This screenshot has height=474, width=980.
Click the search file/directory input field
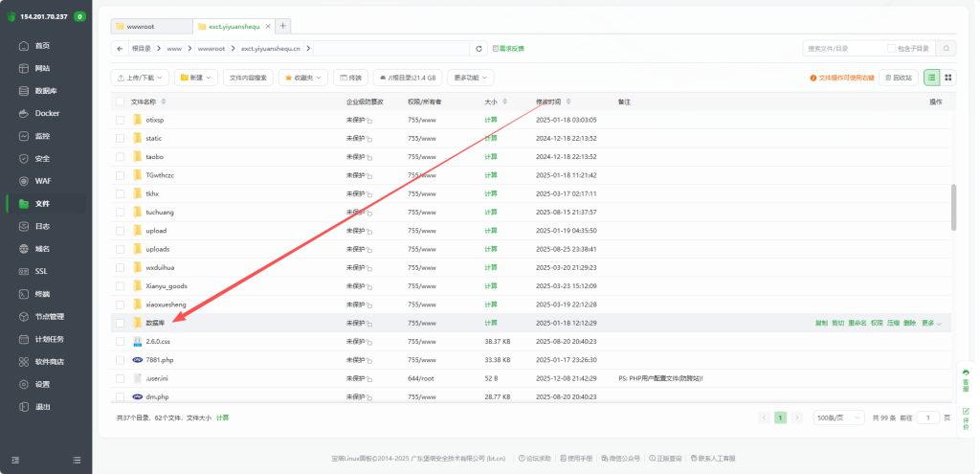click(842, 48)
